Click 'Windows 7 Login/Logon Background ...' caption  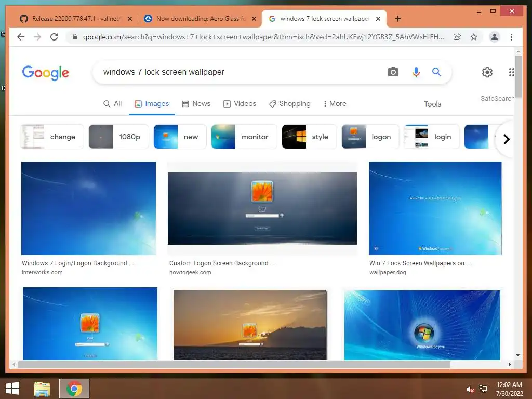coord(78,263)
